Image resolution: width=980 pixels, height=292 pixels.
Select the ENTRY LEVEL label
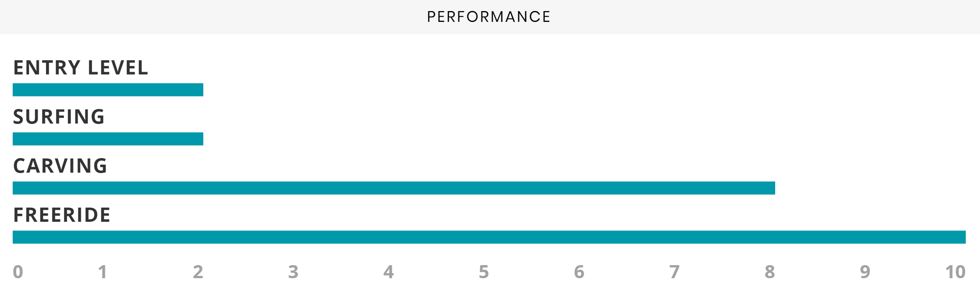(x=81, y=68)
